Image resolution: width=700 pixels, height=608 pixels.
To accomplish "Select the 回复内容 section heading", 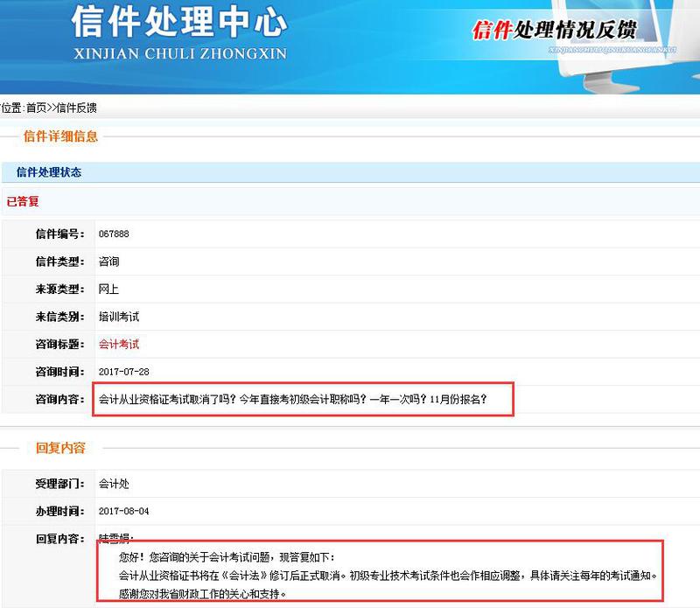I will 60,448.
